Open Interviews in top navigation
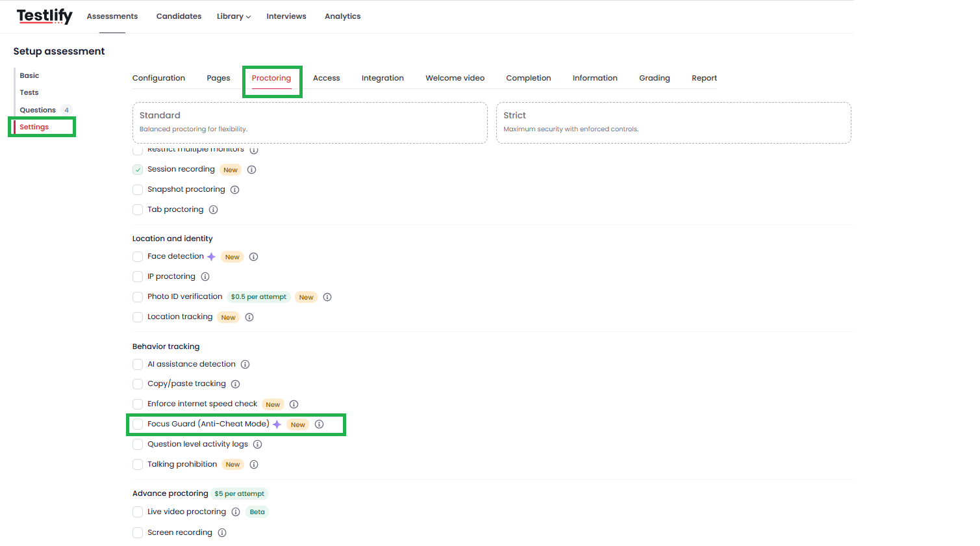 (286, 16)
